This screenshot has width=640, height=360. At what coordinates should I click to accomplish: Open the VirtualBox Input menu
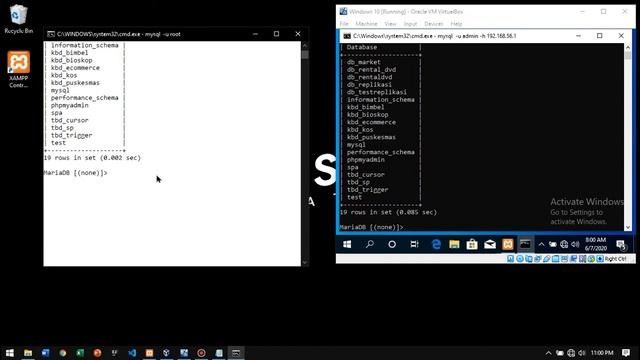[410, 24]
